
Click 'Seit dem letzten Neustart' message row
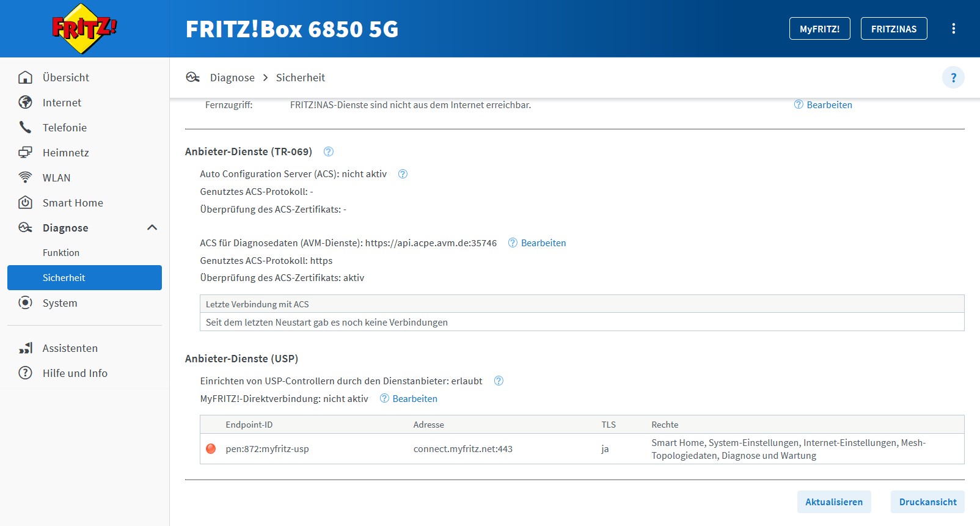click(582, 323)
